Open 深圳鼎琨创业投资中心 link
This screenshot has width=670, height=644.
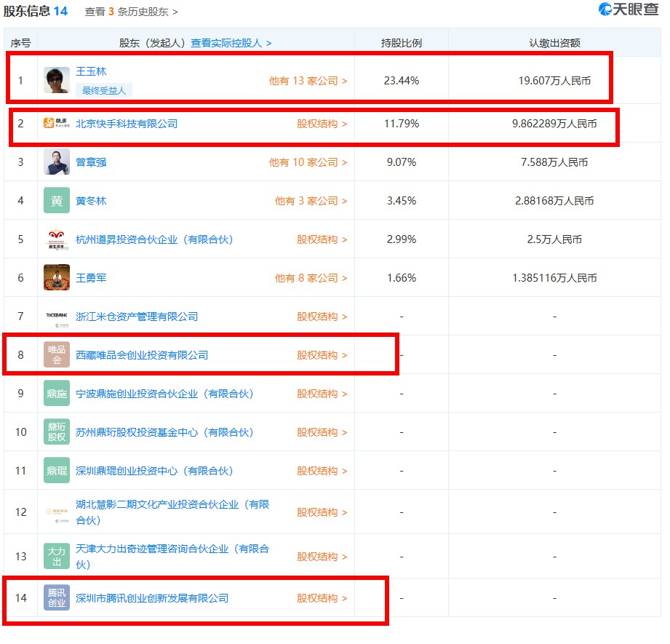[x=154, y=471]
